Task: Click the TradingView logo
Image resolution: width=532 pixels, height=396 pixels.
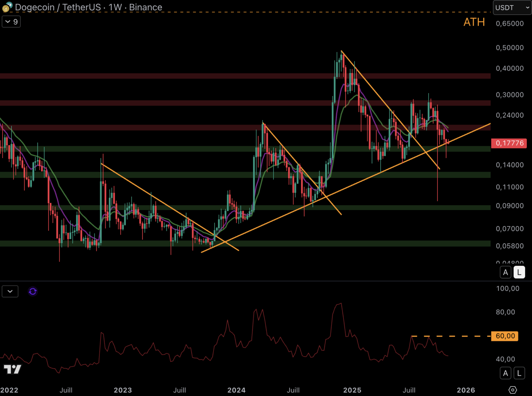Action: [12, 369]
